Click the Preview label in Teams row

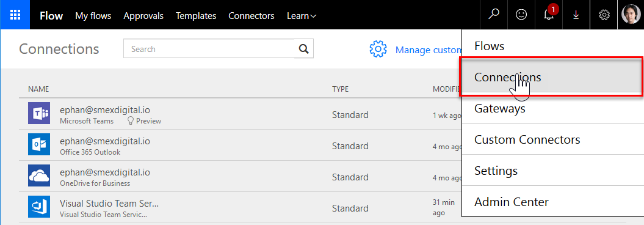pos(149,121)
